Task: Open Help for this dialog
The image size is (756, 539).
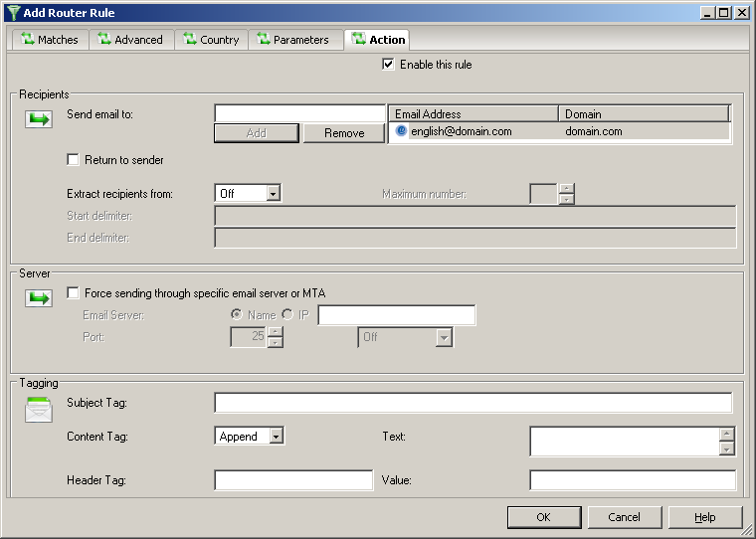Action: (x=704, y=517)
